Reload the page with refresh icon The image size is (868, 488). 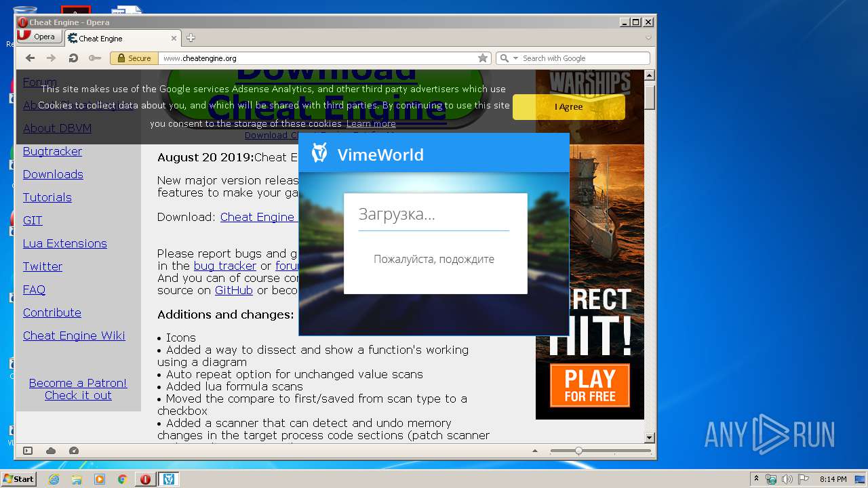tap(73, 58)
